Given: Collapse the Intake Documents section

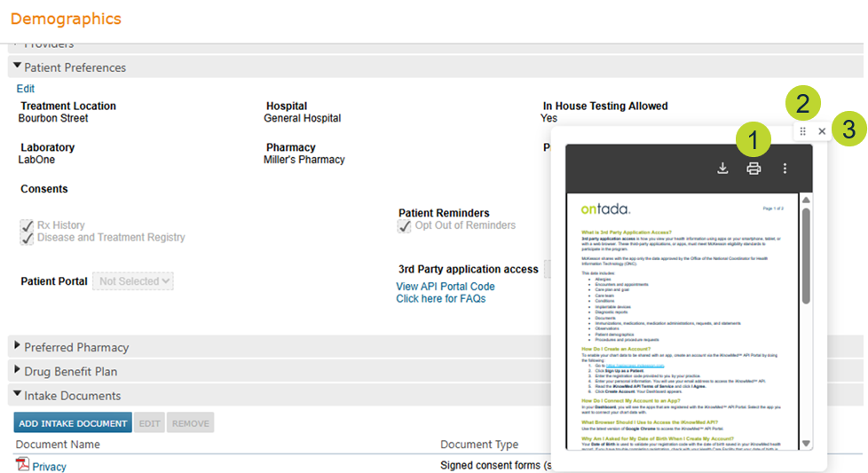Looking at the screenshot, I should click(17, 396).
